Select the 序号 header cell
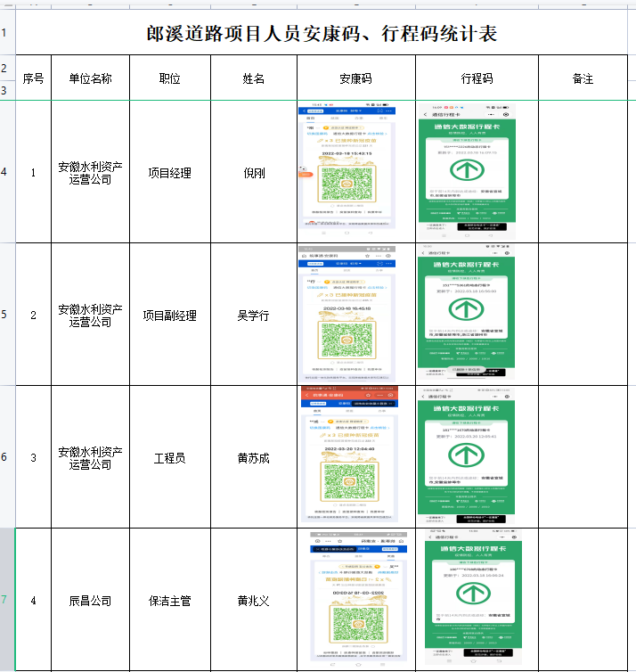Image resolution: width=636 pixels, height=672 pixels. pyautogui.click(x=33, y=78)
